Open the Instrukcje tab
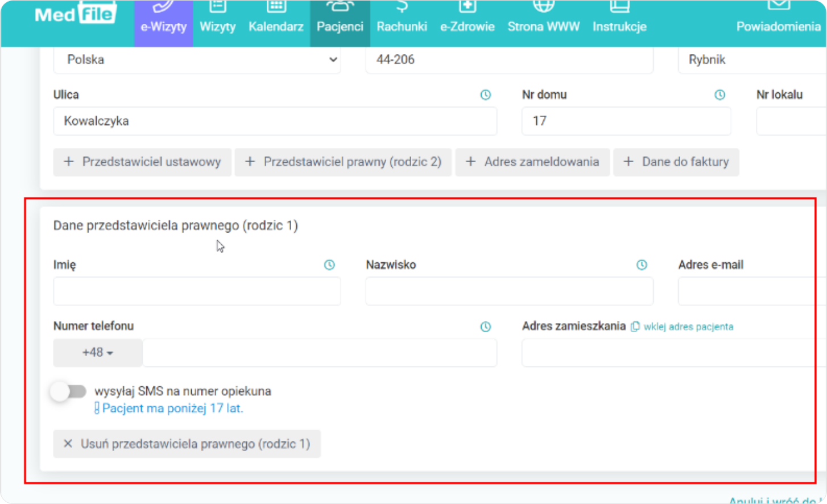Image resolution: width=827 pixels, height=504 pixels. [x=619, y=23]
